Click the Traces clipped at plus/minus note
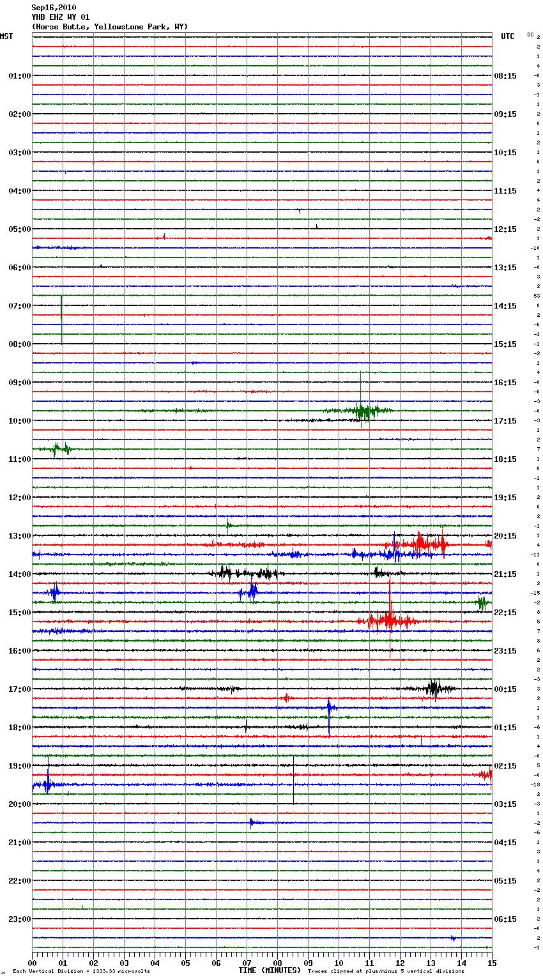 pyautogui.click(x=386, y=972)
